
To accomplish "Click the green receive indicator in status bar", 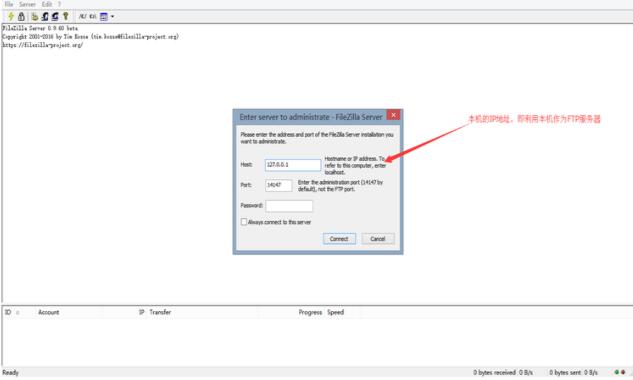I will [616, 372].
